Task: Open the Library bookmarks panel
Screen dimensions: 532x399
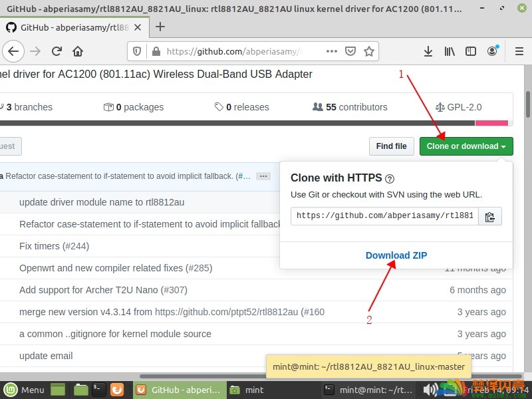Action: [450, 51]
